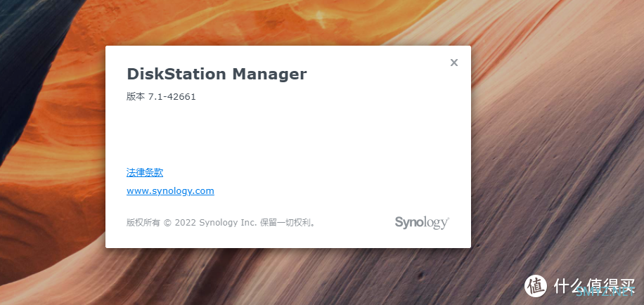Close the DiskStation Manager about dialog

454,63
